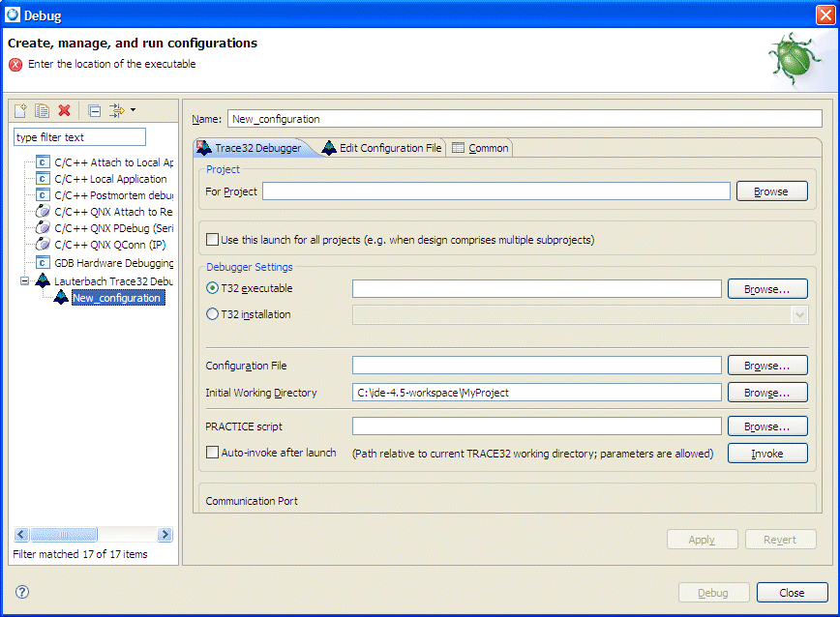
Task: Enable use this launch for all projects
Action: pyautogui.click(x=210, y=240)
